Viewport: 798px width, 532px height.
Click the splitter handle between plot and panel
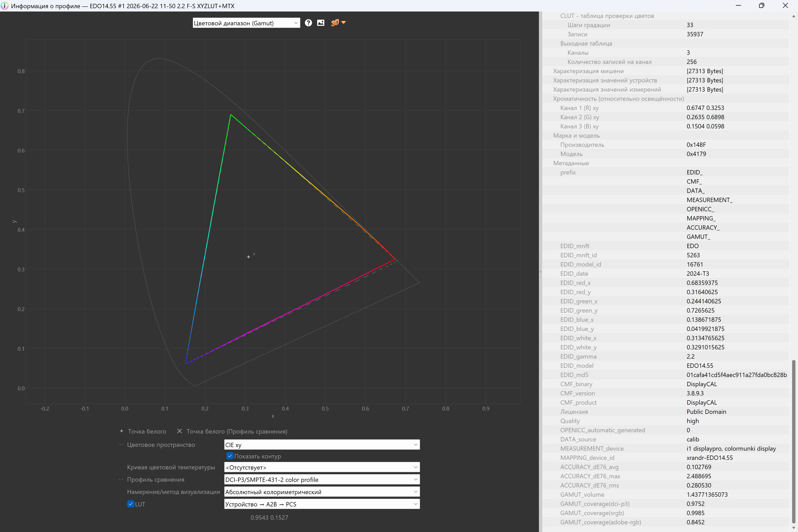(540, 271)
